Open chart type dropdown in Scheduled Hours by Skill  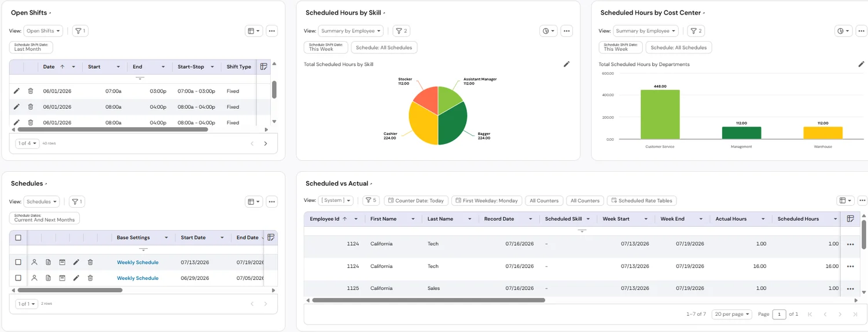coord(549,31)
